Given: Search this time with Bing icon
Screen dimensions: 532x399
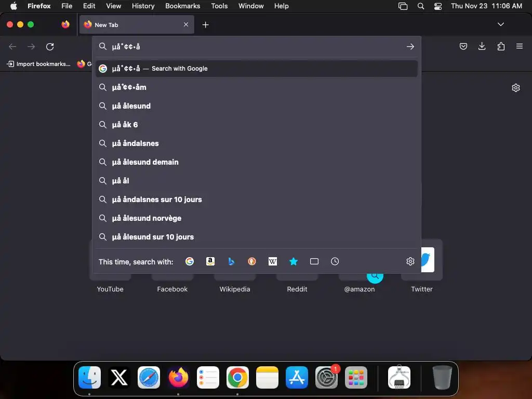Looking at the screenshot, I should point(231,261).
